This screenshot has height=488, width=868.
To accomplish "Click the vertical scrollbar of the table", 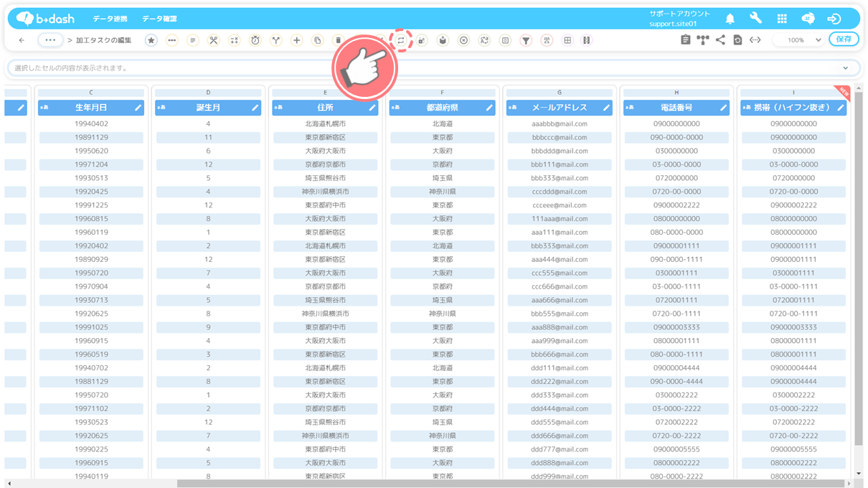I will (859, 269).
